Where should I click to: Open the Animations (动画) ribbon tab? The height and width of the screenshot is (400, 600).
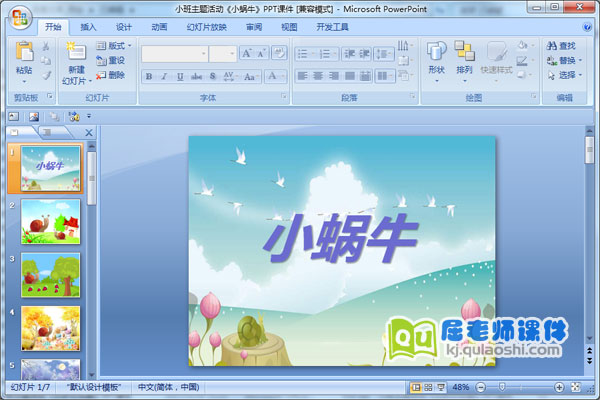pyautogui.click(x=159, y=27)
